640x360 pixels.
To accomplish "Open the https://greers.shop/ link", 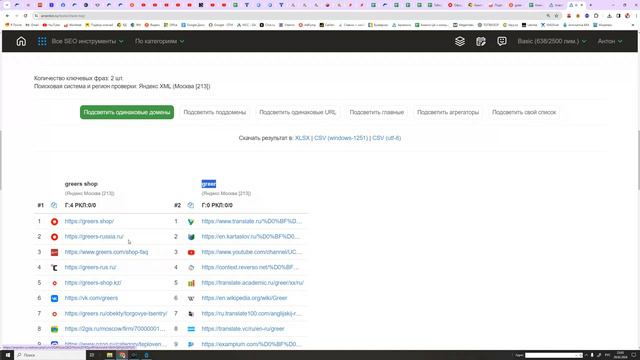I will click(x=89, y=221).
